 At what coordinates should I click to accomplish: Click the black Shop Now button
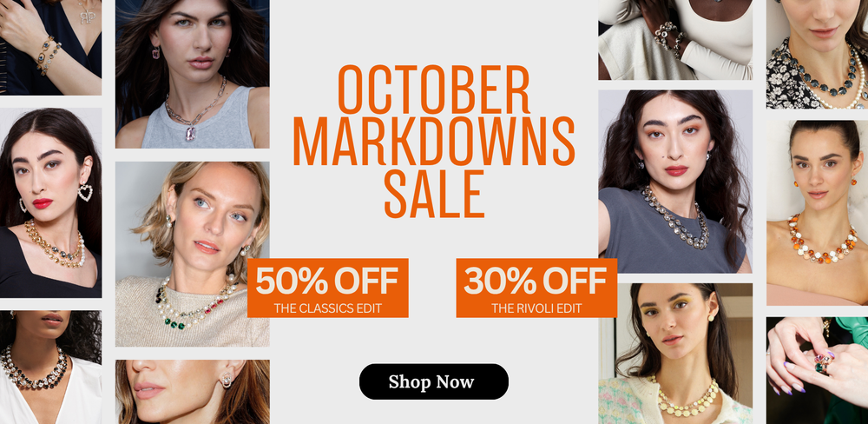[433, 381]
